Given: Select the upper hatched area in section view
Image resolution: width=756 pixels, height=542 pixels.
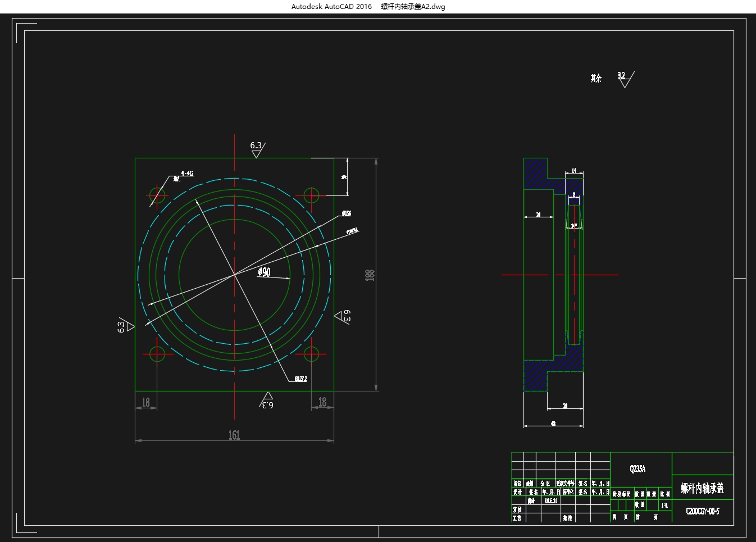Looking at the screenshot, I should tap(536, 174).
